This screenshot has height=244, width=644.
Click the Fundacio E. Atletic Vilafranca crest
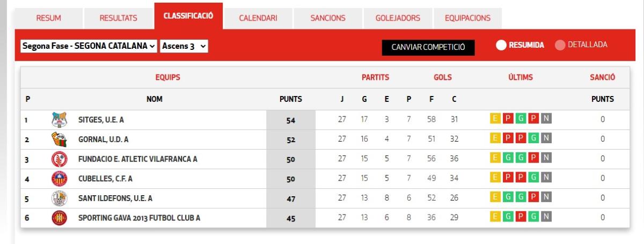click(x=59, y=159)
